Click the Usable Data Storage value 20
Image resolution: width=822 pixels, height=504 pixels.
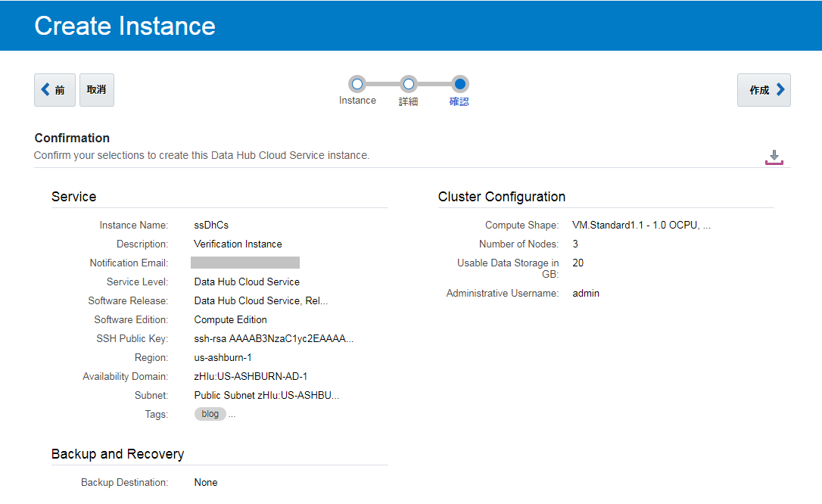(x=578, y=263)
